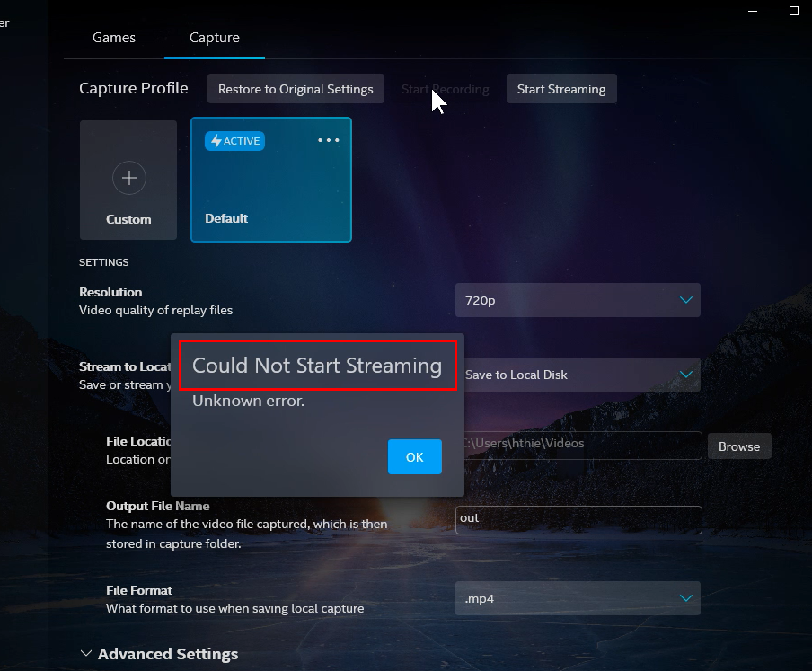The height and width of the screenshot is (671, 812).
Task: Click the Could Not Start Streaming title
Action: click(317, 366)
